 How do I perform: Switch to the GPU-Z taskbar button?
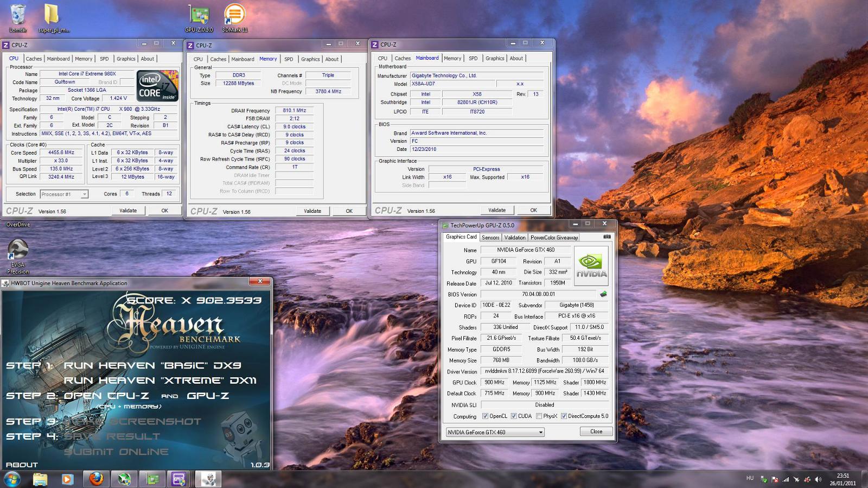coord(152,479)
